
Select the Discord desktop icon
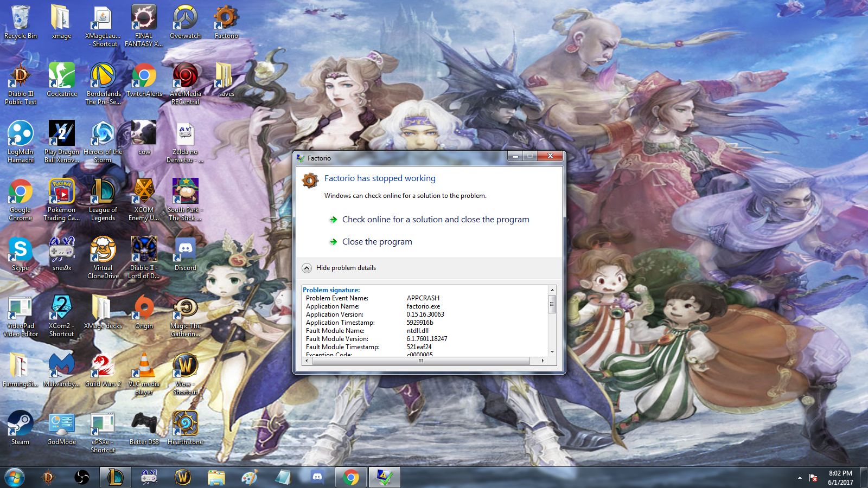(186, 254)
